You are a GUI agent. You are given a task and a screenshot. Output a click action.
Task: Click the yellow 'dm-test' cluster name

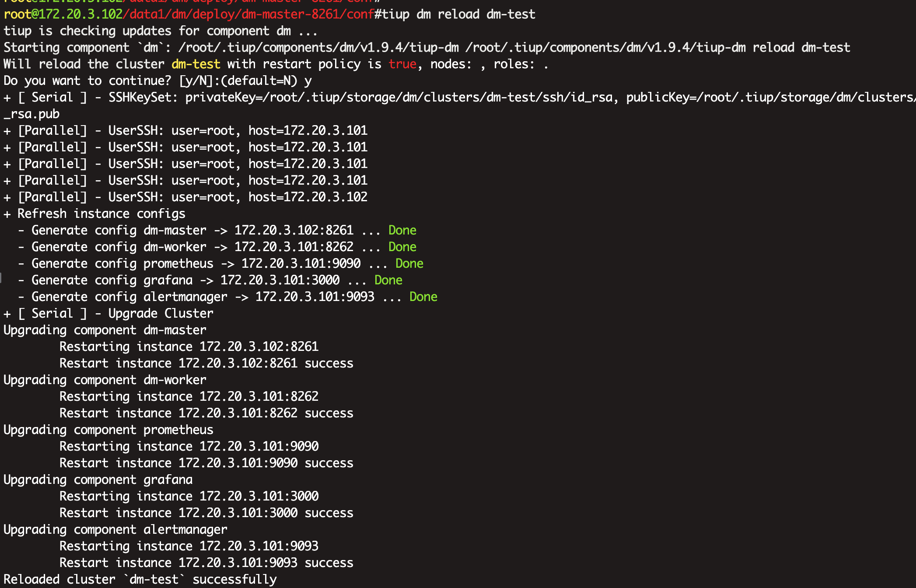(196, 64)
